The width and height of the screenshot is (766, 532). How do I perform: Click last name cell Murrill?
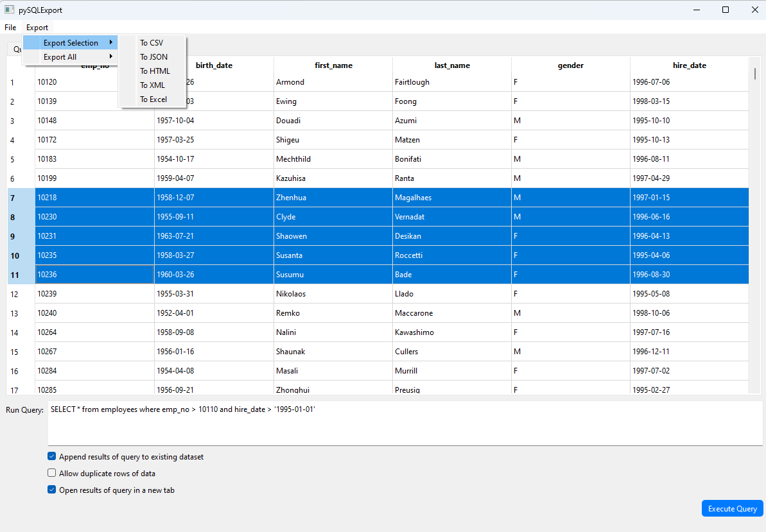click(x=452, y=371)
